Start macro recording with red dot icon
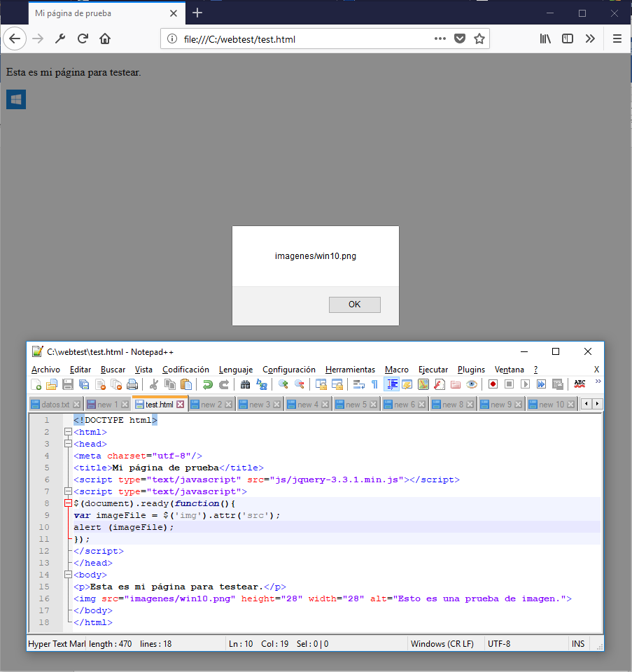Image resolution: width=632 pixels, height=672 pixels. pos(493,384)
